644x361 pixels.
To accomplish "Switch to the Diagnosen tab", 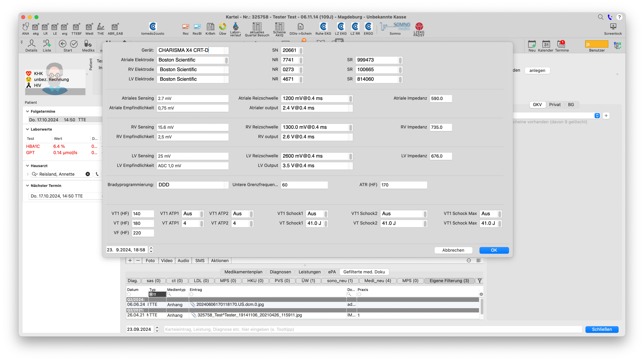I will (x=280, y=272).
